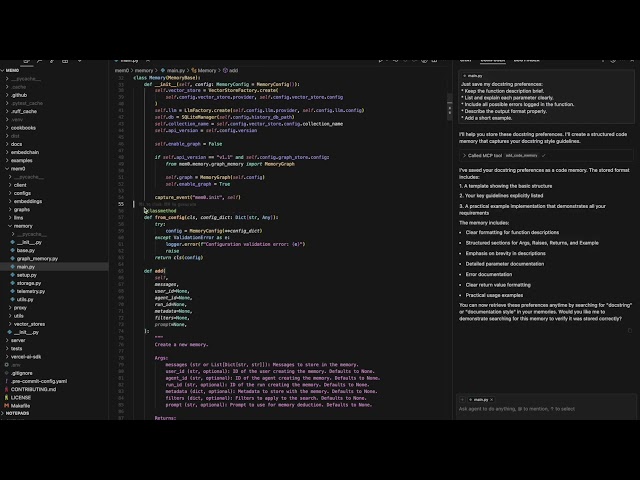Viewport: 640px width, 480px height.
Task: Click 'Create a new memory.' docstring text
Action: (181, 344)
